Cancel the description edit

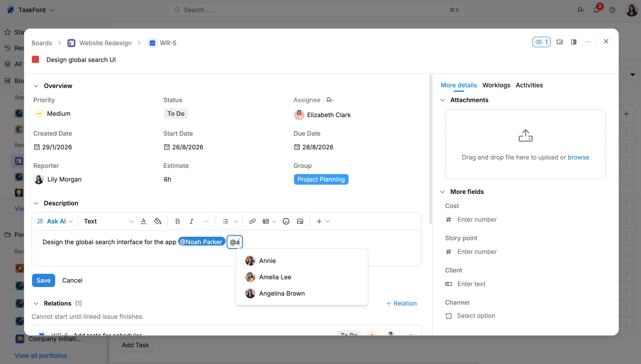click(72, 280)
